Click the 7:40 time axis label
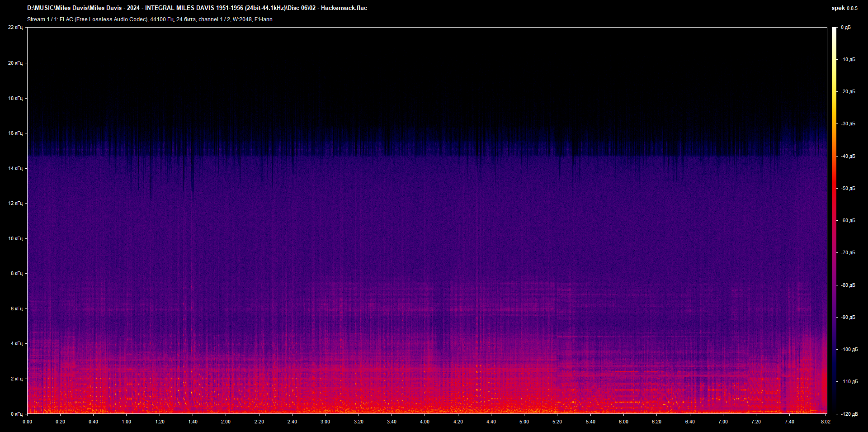 [x=789, y=422]
